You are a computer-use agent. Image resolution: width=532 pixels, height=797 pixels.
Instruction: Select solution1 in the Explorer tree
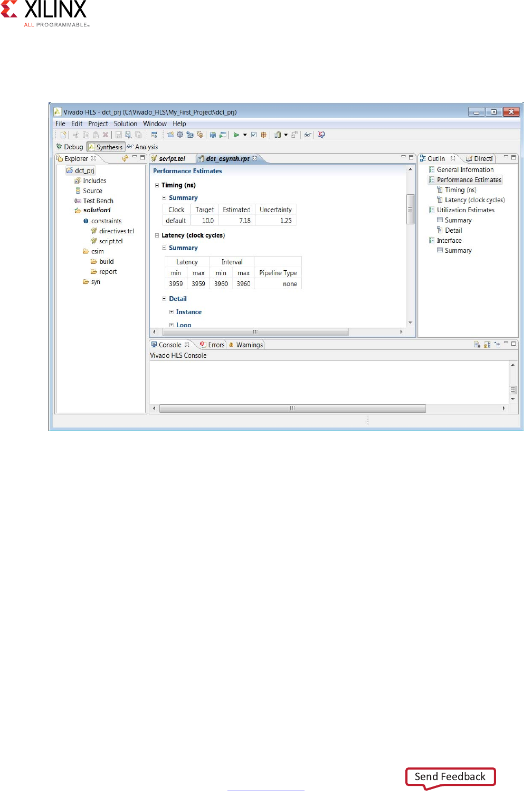pyautogui.click(x=93, y=210)
